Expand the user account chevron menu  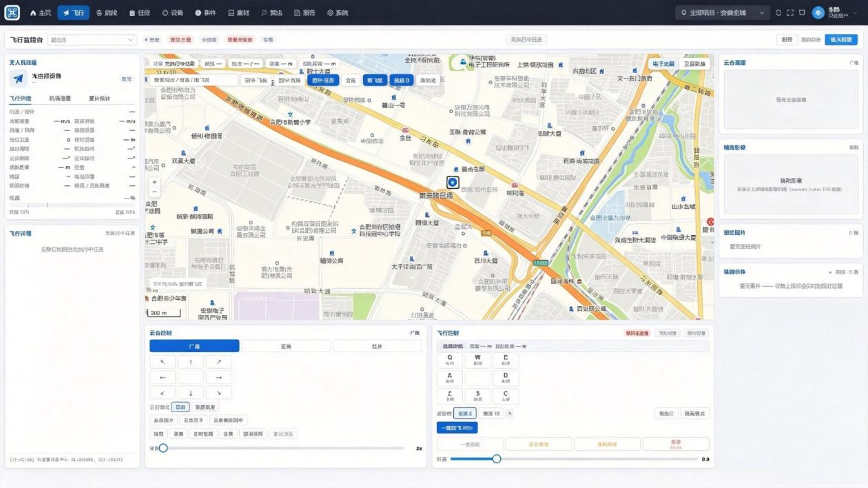pyautogui.click(x=856, y=12)
